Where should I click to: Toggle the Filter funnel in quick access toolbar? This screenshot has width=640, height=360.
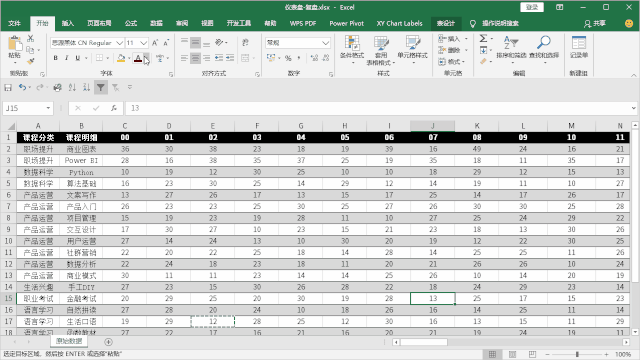101,87
